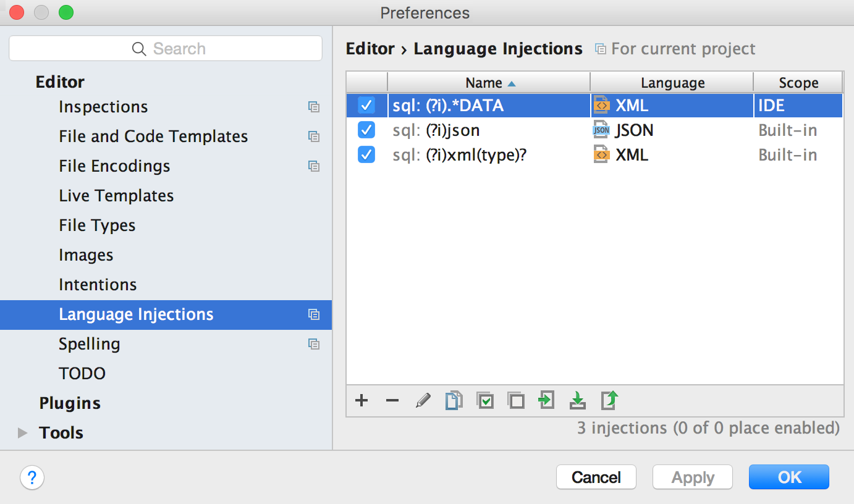Open the Inspections settings page

coord(103,107)
